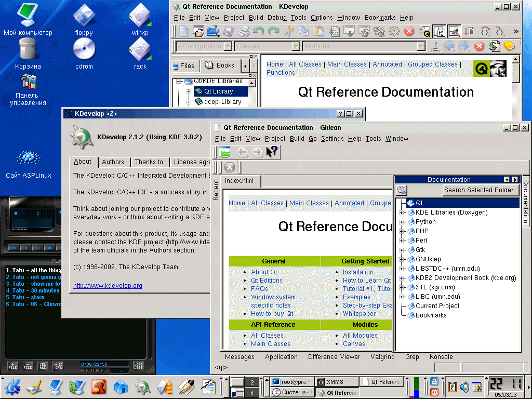Go back using KDevelop's blue left arrow
The width and height of the screenshot is (532, 399).
click(449, 46)
